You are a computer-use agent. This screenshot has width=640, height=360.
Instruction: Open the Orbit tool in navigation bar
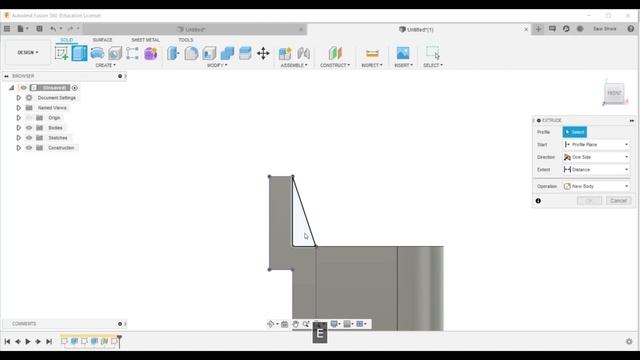(x=271, y=324)
